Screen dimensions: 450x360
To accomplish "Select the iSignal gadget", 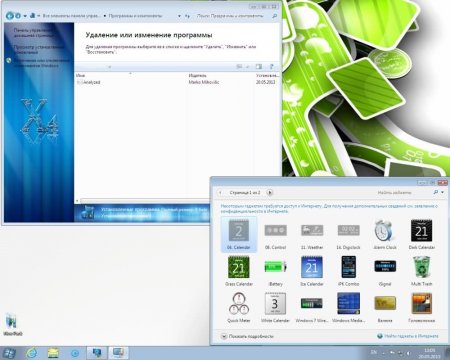I will [x=385, y=271].
